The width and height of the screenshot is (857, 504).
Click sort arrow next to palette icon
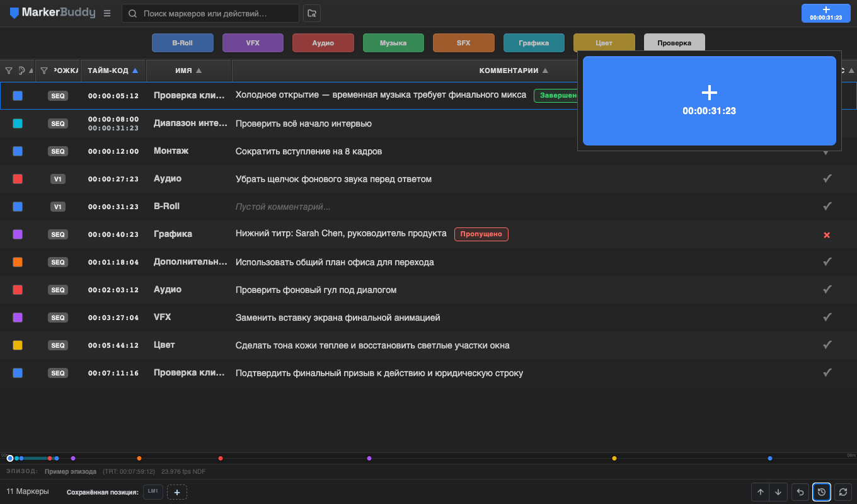tap(32, 71)
